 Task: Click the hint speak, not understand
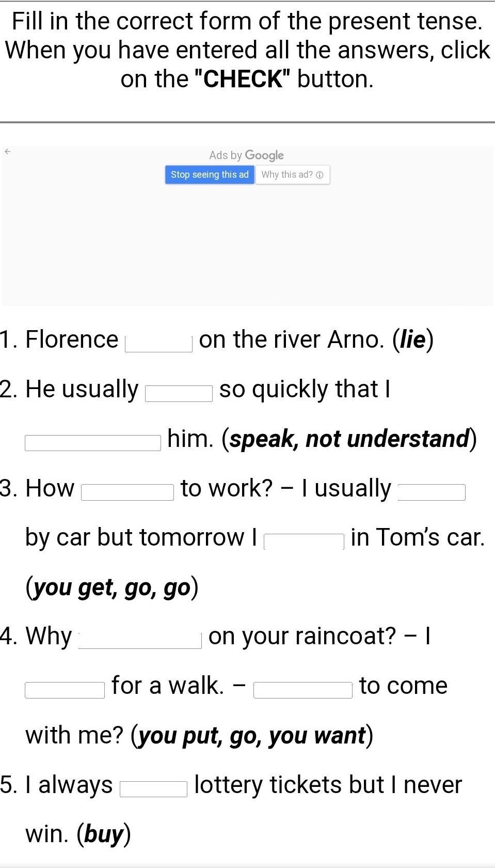[350, 439]
